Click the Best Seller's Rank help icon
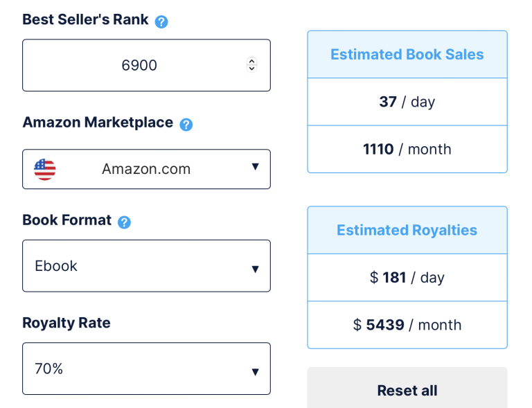Viewport: 532px width, 408px height. click(x=161, y=21)
